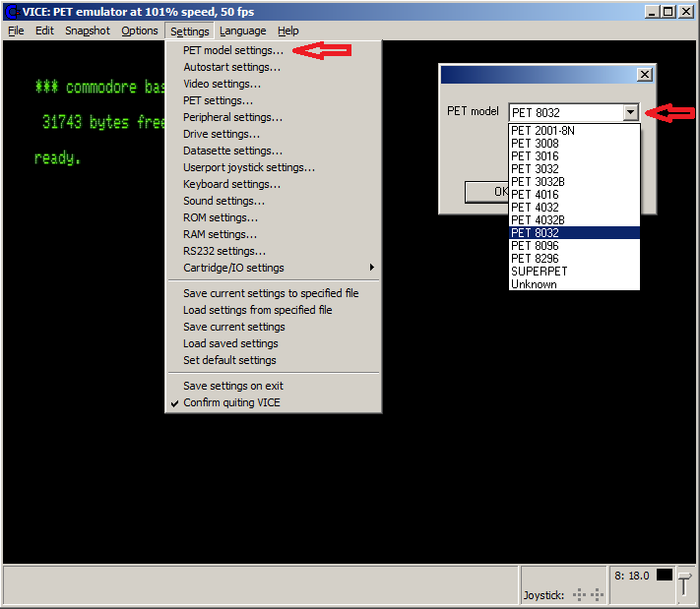Choose highlighted PET 8032 in model list
This screenshot has height=609, width=700.
574,233
